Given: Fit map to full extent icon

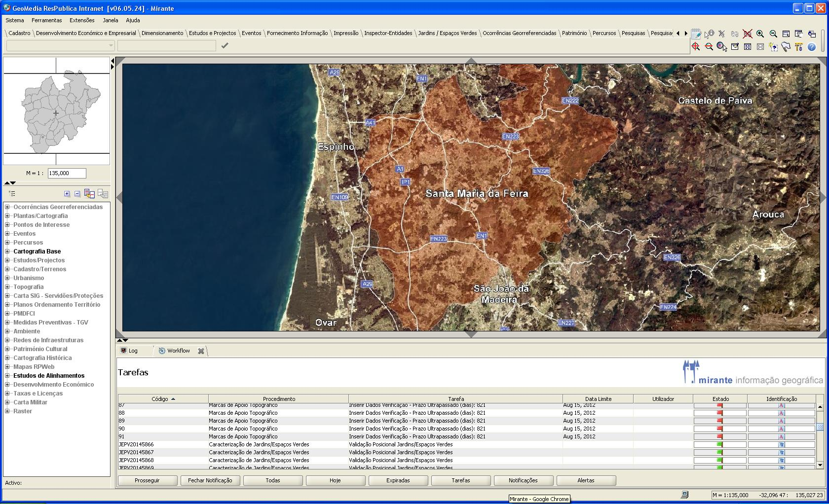Looking at the screenshot, I should (x=748, y=47).
